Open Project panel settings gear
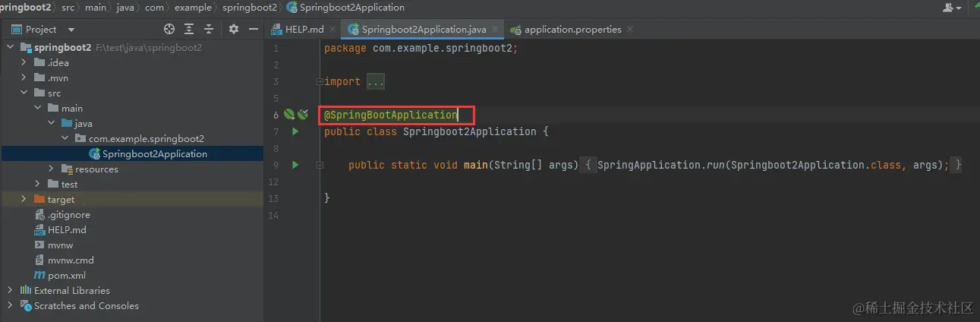 pos(234,29)
